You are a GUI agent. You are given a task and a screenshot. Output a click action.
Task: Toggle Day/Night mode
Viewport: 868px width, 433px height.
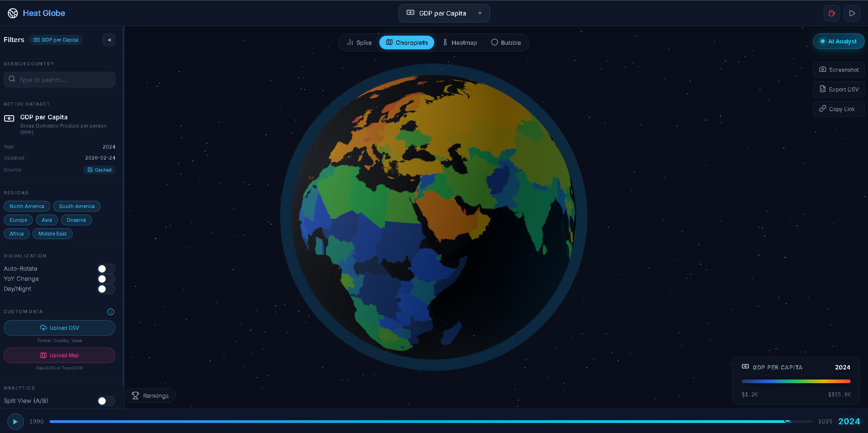point(105,289)
